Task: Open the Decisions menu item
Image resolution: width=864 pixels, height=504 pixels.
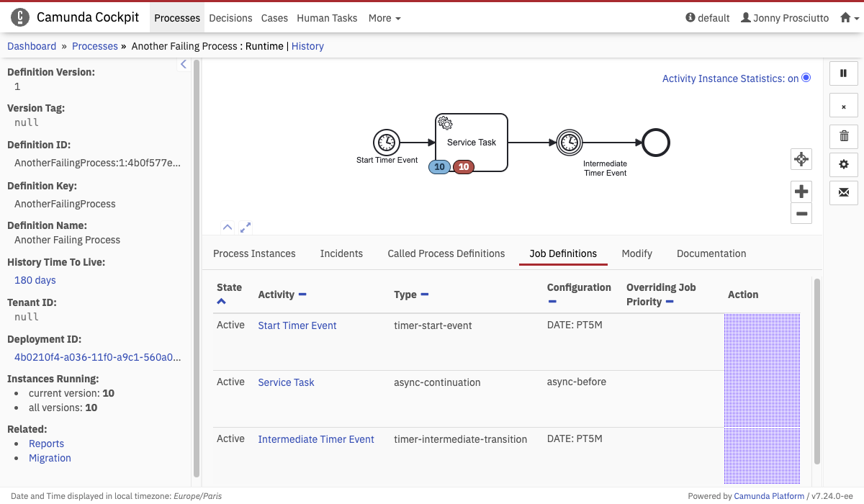Action: [x=230, y=18]
